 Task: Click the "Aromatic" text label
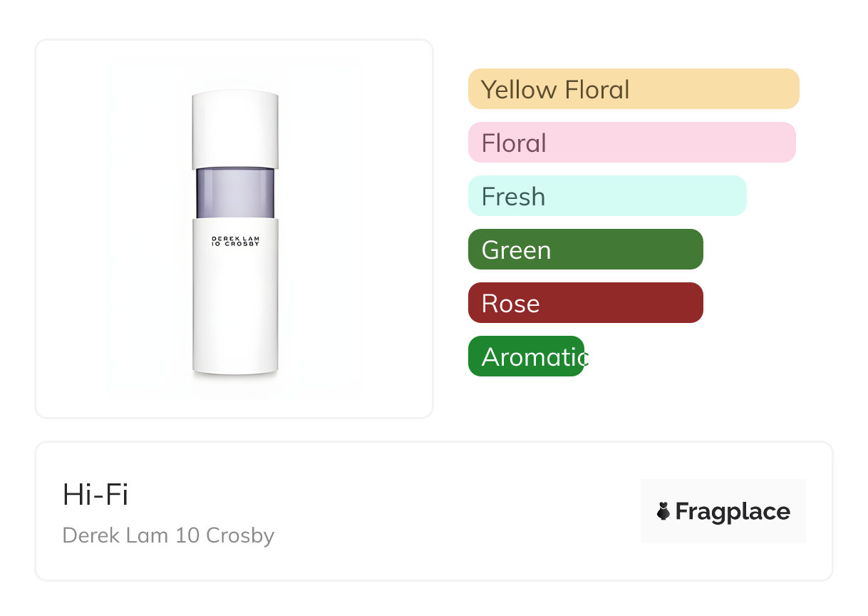534,356
